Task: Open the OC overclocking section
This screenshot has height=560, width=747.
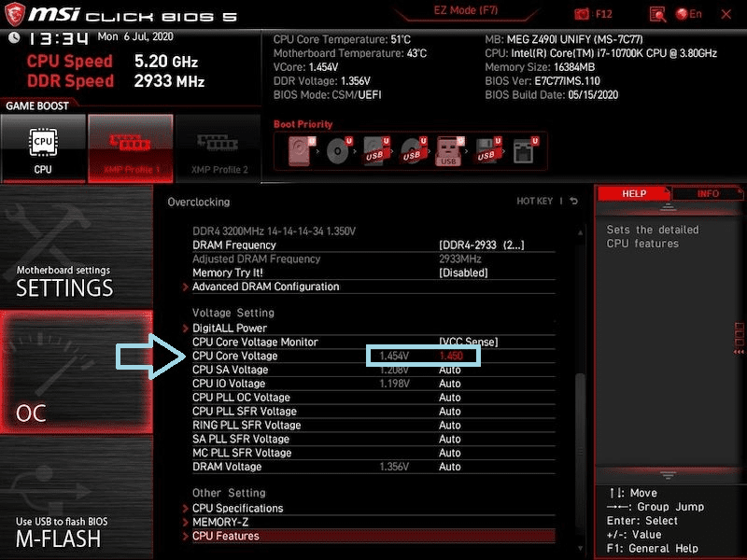Action: pyautogui.click(x=77, y=371)
